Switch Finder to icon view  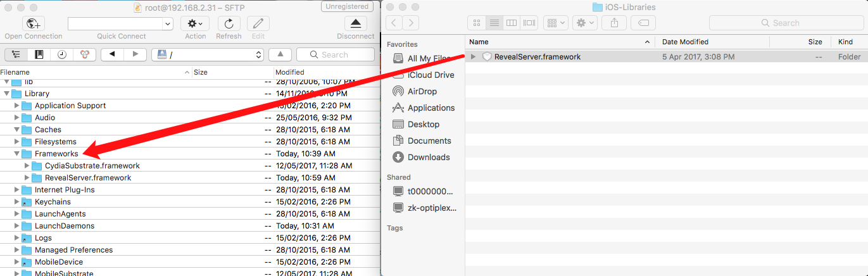(477, 23)
